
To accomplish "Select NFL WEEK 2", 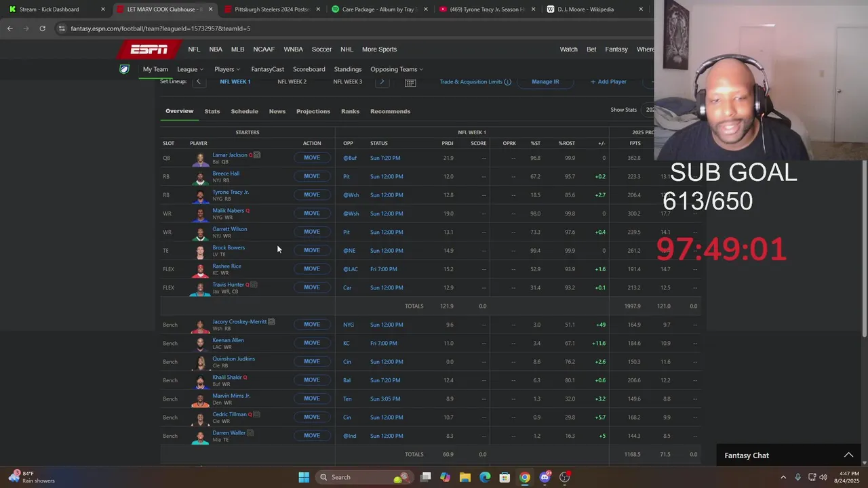I will click(x=292, y=82).
